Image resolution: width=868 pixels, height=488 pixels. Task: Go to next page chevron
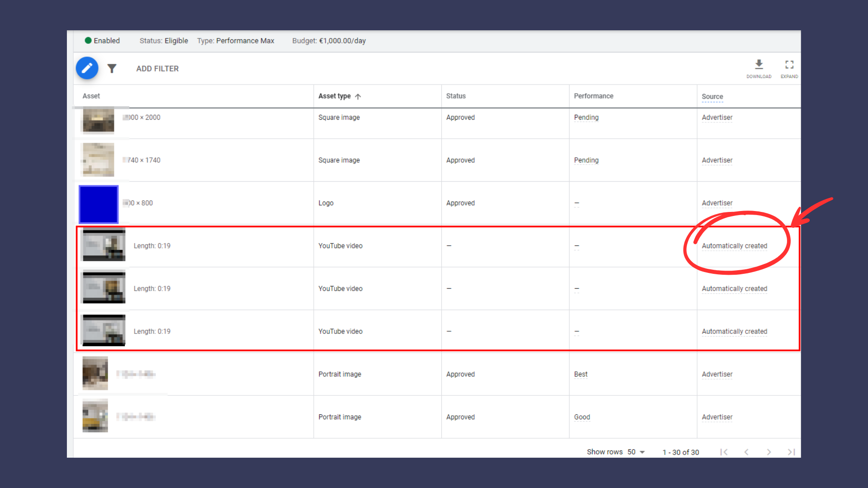click(x=769, y=452)
